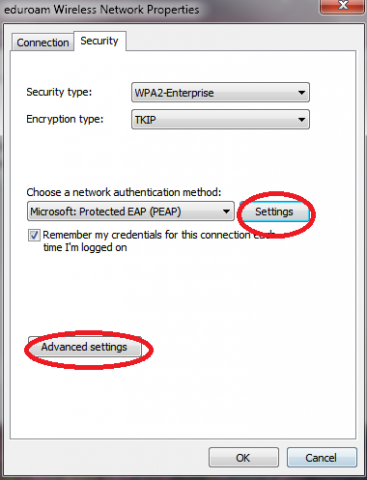
Task: Click the arrow on authentication method dropdown
Action: [226, 211]
